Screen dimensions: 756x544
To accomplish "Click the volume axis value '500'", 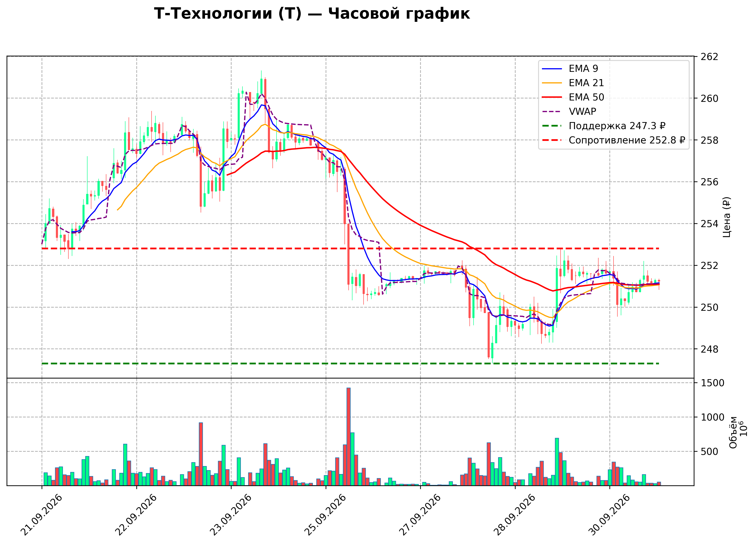I will (710, 452).
